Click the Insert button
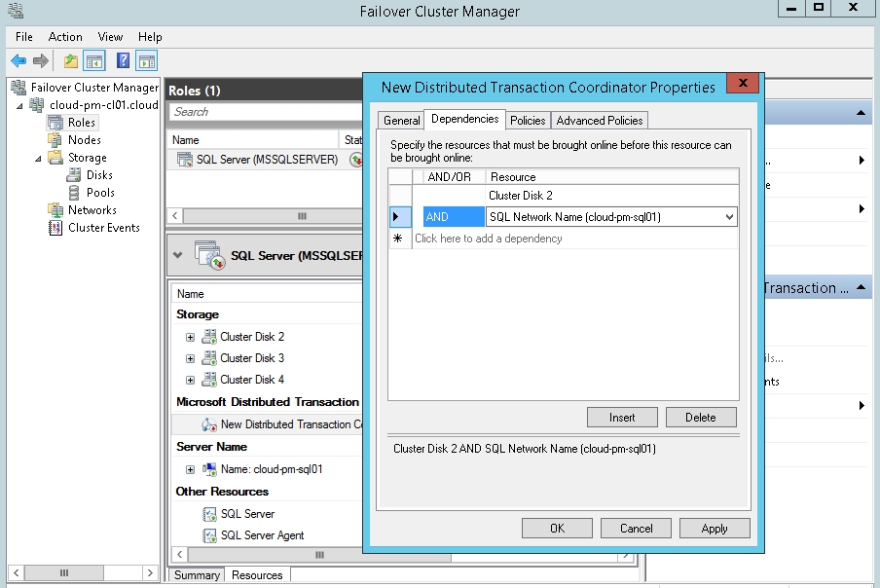Viewport: 880px width, 588px height. (x=622, y=418)
